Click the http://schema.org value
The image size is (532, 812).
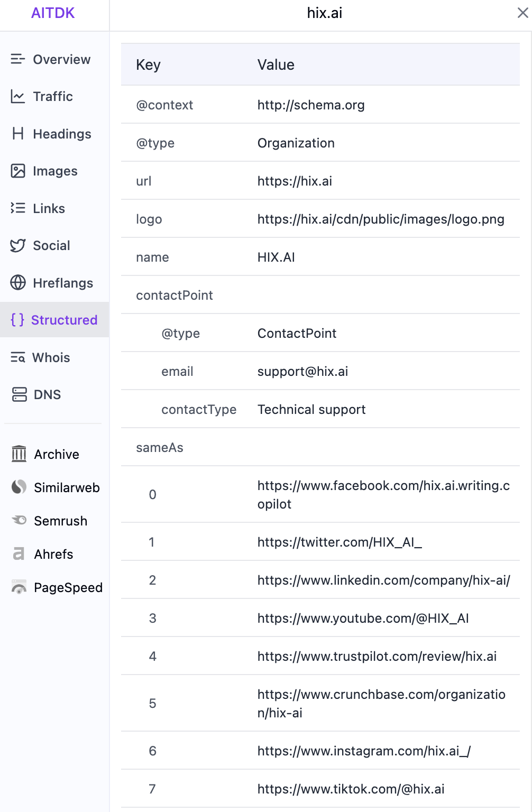tap(311, 105)
